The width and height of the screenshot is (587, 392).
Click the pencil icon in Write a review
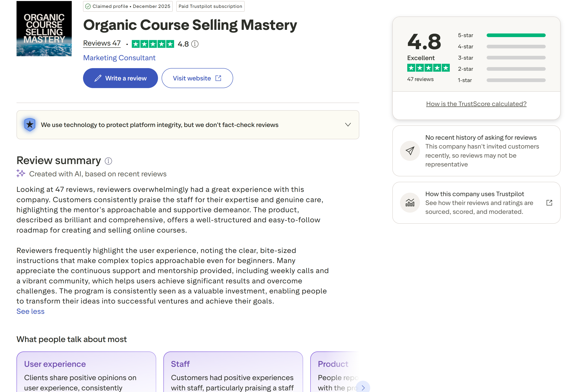click(x=98, y=78)
